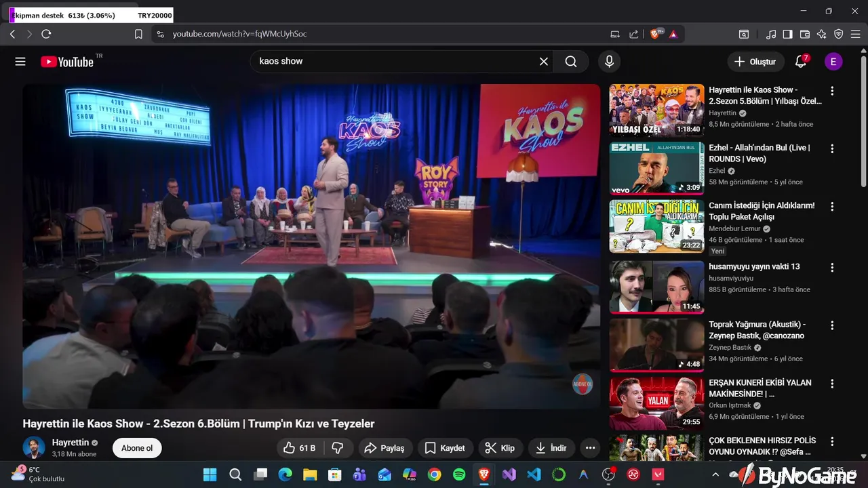Open options for Ezhel Allah'ından Bul video
The height and width of the screenshot is (488, 868).
832,148
